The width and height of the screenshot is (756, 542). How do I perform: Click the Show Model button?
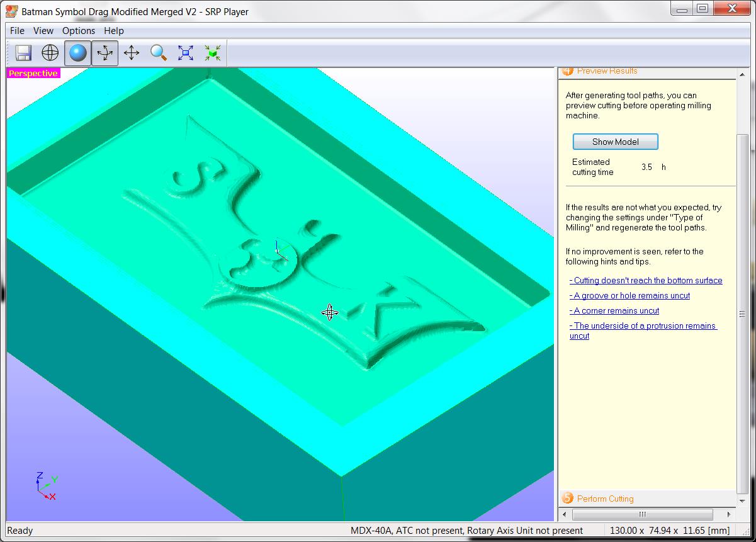coord(616,142)
